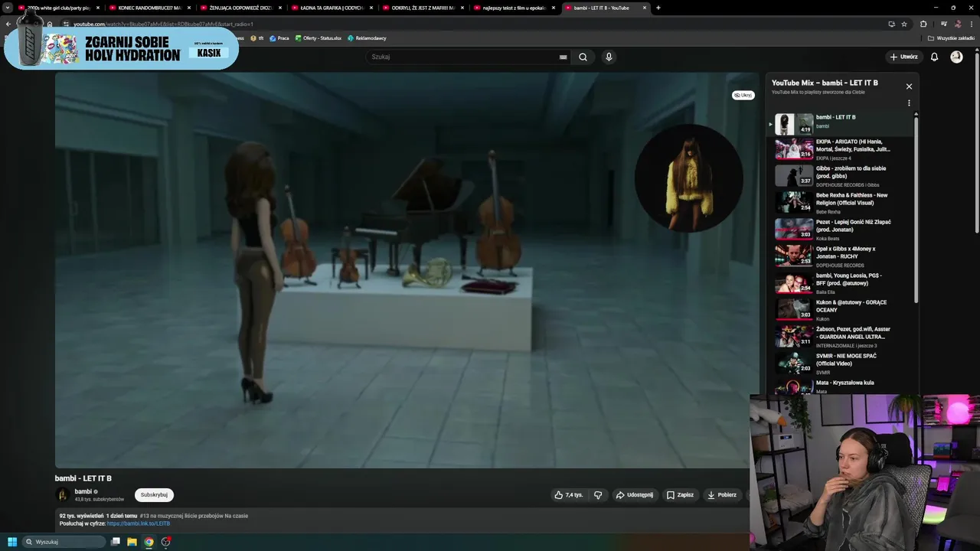Like the video with 7,4 tys. thumbs up
Screen dimensions: 980x551
569,495
